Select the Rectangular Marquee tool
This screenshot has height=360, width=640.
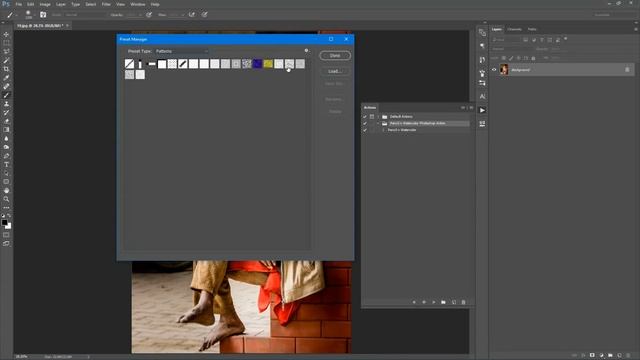pyautogui.click(x=6, y=43)
